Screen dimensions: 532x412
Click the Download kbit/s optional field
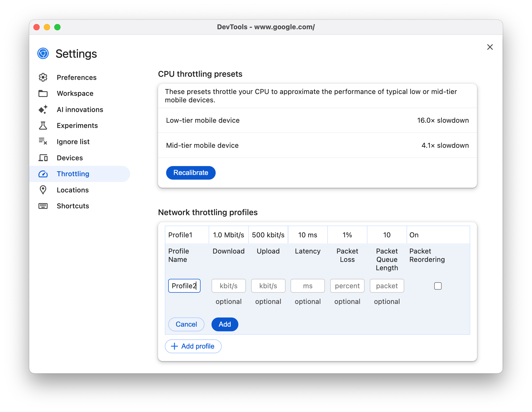click(x=228, y=286)
